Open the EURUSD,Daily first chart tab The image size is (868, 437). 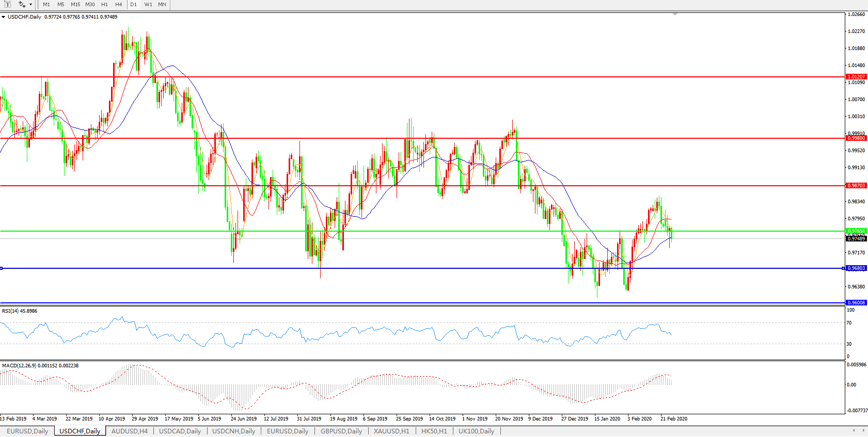coord(27,431)
